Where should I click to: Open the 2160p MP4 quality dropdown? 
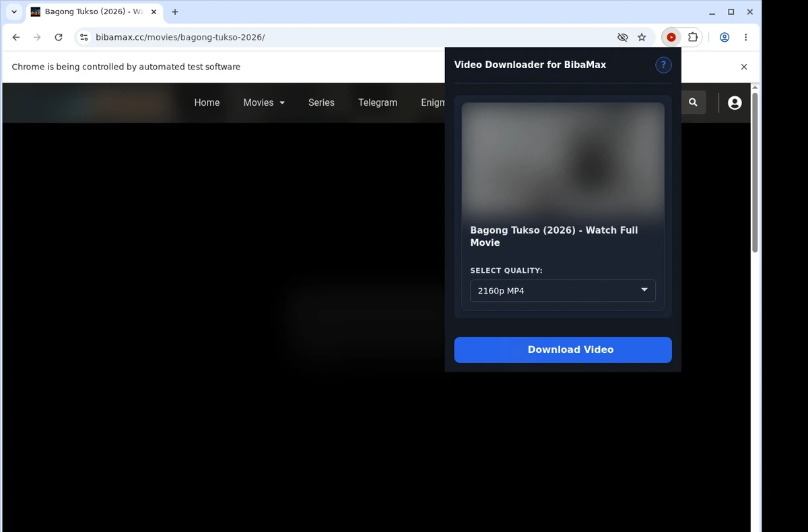tap(563, 291)
